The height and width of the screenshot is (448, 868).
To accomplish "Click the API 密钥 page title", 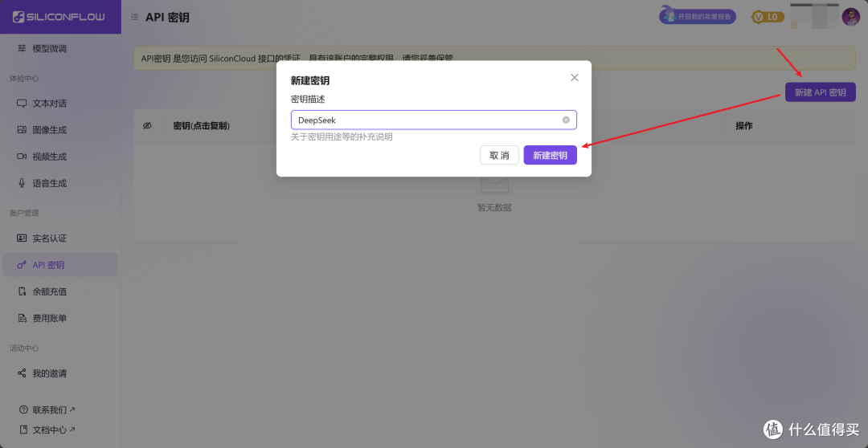I will pyautogui.click(x=167, y=17).
